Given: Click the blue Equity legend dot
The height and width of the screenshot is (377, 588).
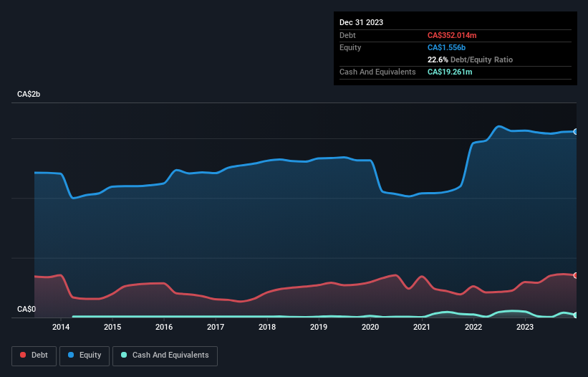Looking at the screenshot, I should pos(71,355).
